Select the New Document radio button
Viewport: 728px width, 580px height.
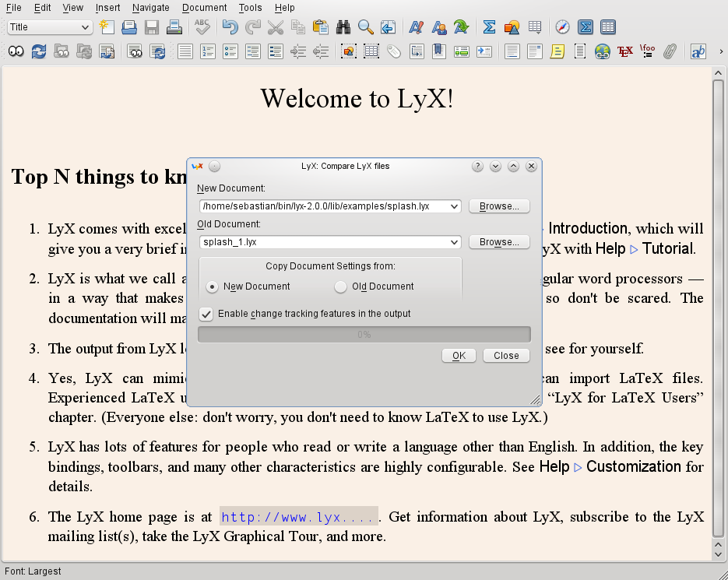coord(212,287)
